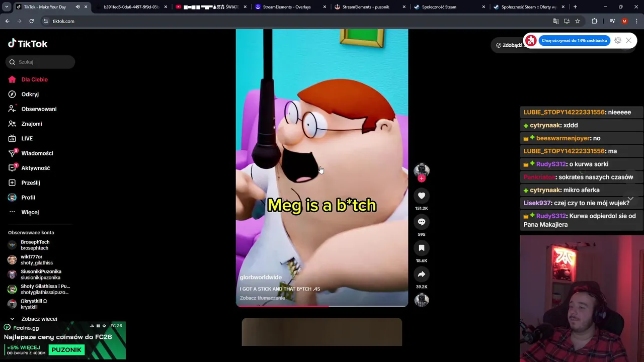Bookmark this page with star icon

coord(578,21)
